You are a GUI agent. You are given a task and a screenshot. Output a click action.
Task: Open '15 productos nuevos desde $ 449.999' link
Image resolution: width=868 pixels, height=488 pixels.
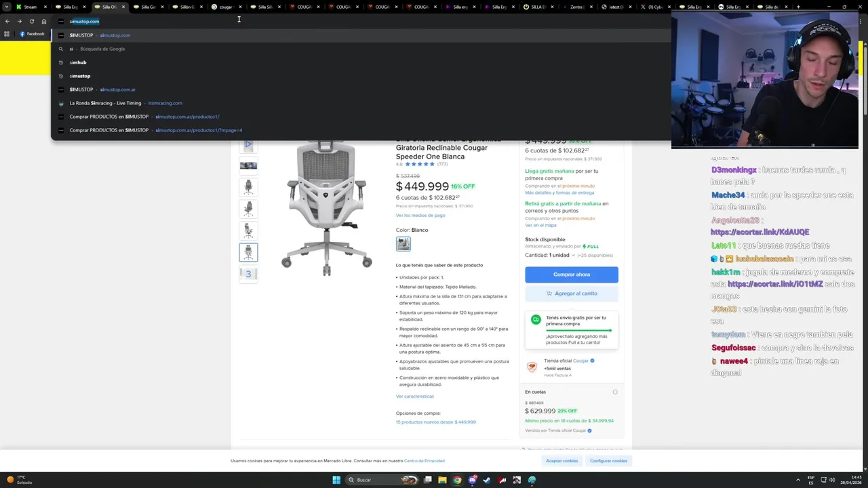pyautogui.click(x=436, y=422)
